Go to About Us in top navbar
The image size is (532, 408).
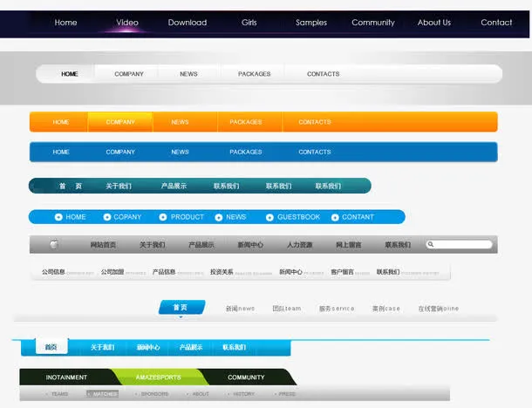pyautogui.click(x=434, y=23)
